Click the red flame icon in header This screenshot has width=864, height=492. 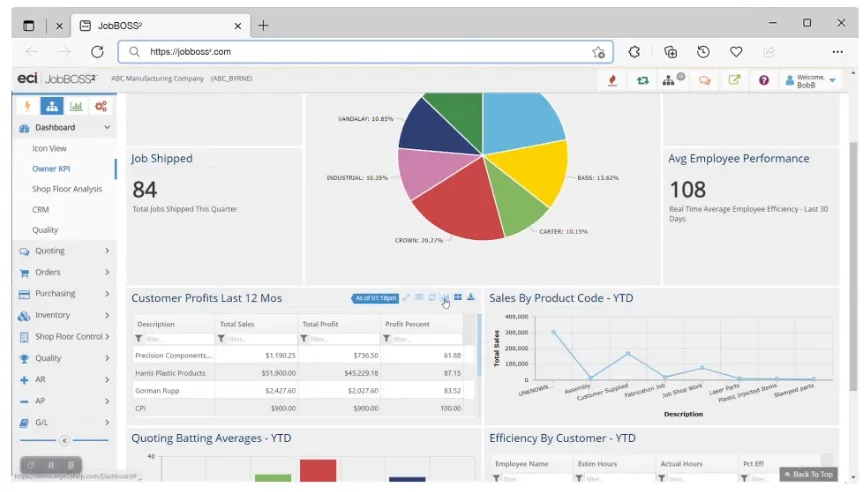(x=612, y=80)
